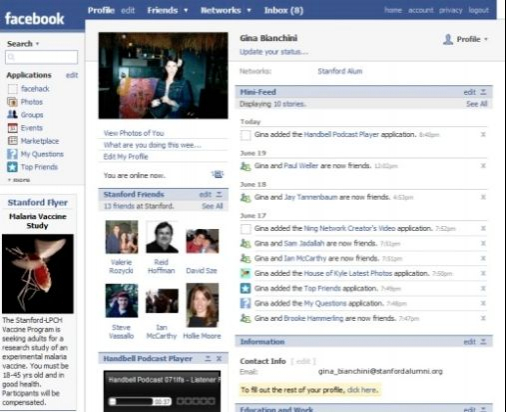Click the online chat icon
Screen dimensions: 506x412
click(218, 174)
